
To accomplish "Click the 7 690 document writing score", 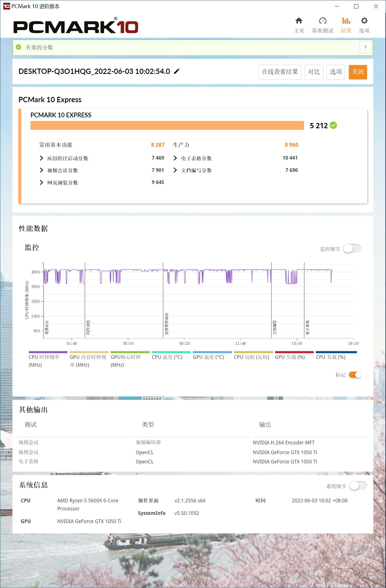I will [x=291, y=170].
